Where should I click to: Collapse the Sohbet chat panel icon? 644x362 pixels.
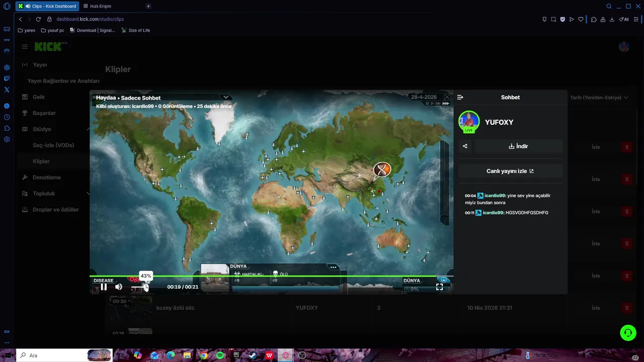(460, 97)
